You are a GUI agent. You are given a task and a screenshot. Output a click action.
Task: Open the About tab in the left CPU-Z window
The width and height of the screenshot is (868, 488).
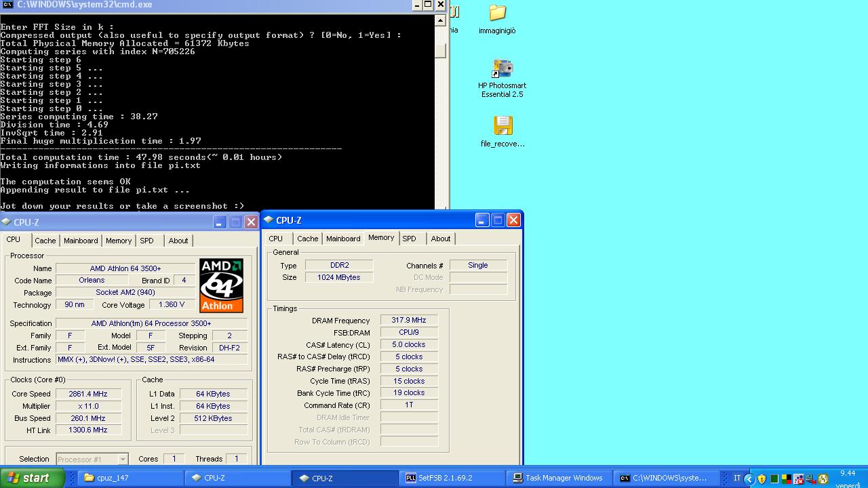click(178, 241)
